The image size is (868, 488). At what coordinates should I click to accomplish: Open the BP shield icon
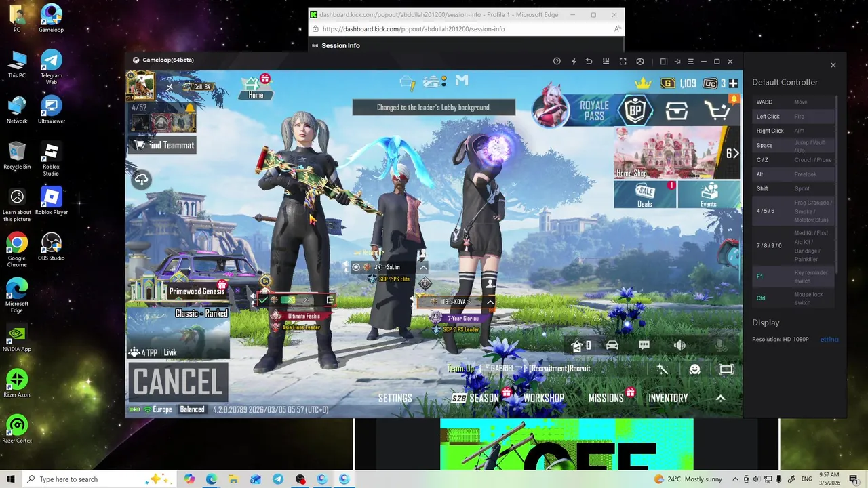635,110
